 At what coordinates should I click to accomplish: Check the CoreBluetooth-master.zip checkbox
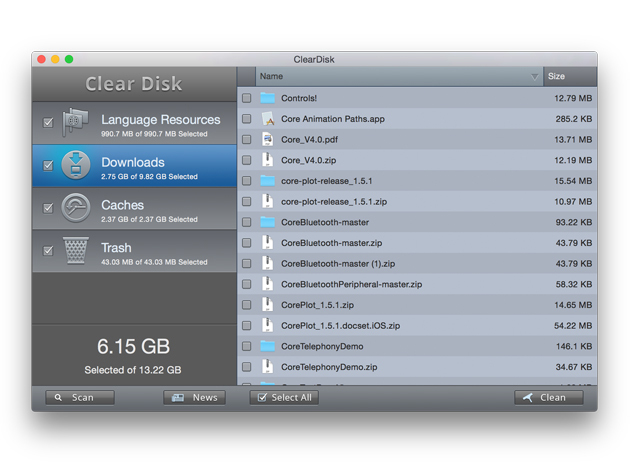[247, 243]
